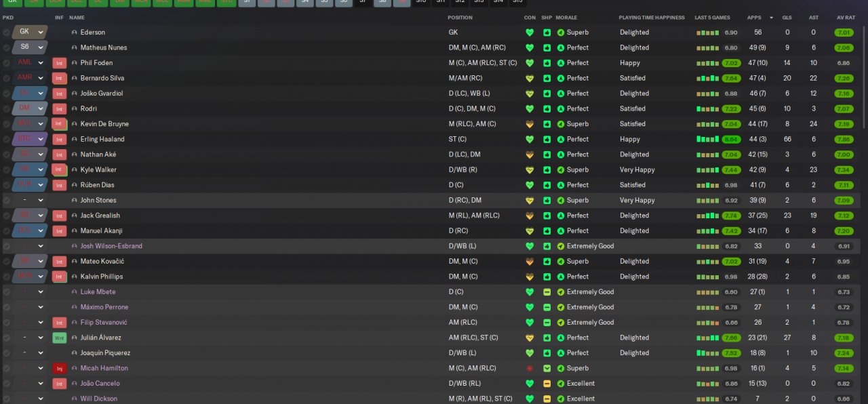Click Bernardo Silva's yellow condition heart
This screenshot has height=404, width=868.
(530, 78)
